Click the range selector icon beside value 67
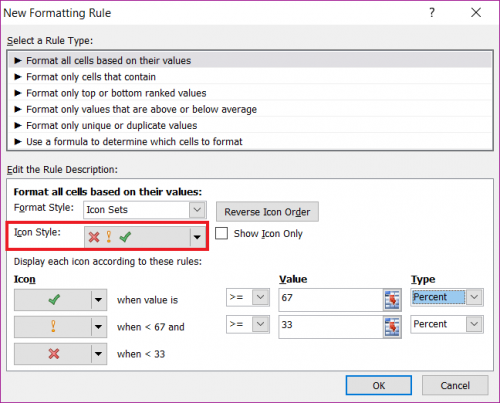This screenshot has height=403, width=500. click(x=392, y=300)
